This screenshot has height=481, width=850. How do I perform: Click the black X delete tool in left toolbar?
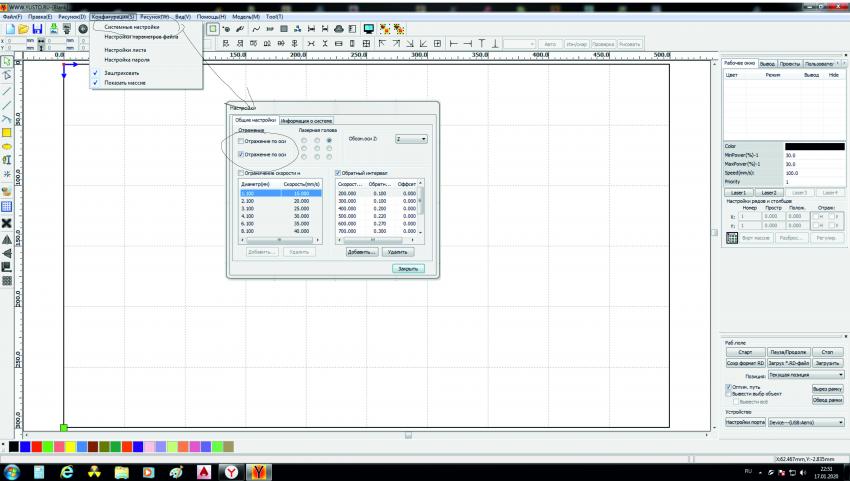[x=7, y=222]
